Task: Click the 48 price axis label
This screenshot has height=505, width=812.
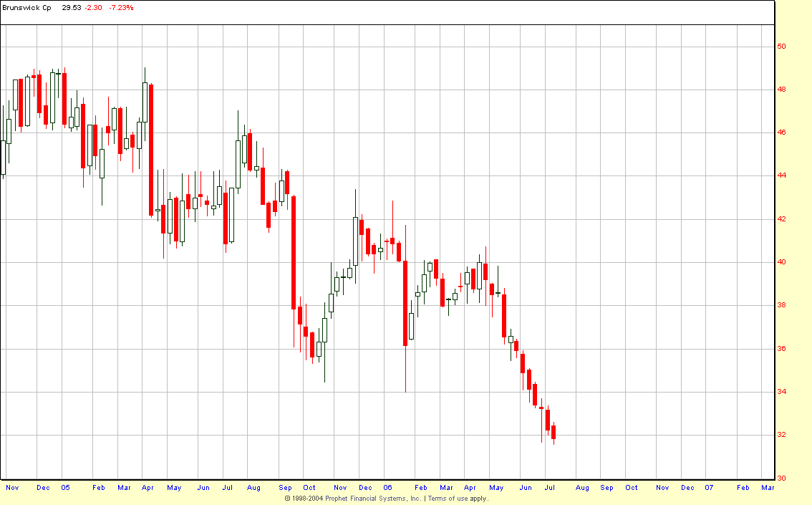Action: [x=781, y=90]
